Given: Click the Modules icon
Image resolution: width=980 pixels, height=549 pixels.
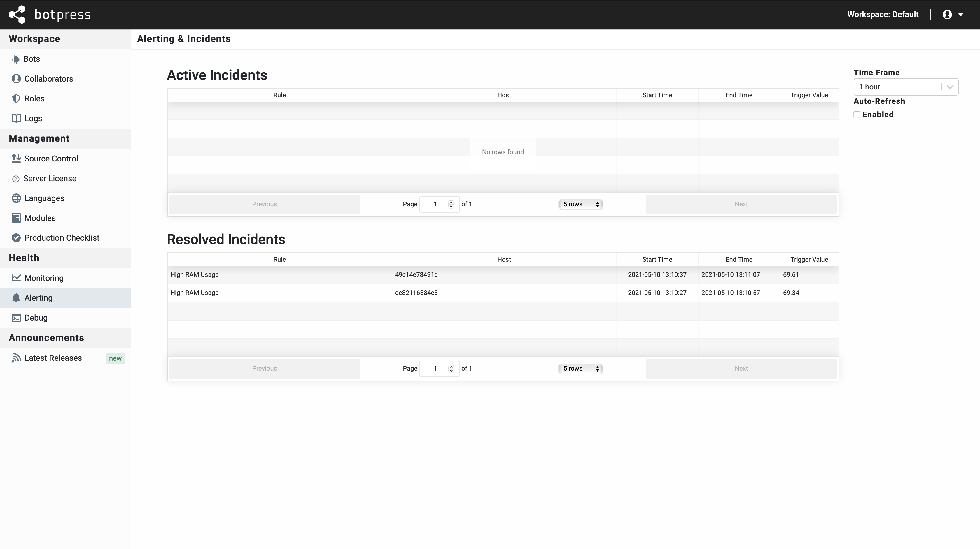Looking at the screenshot, I should tap(16, 218).
